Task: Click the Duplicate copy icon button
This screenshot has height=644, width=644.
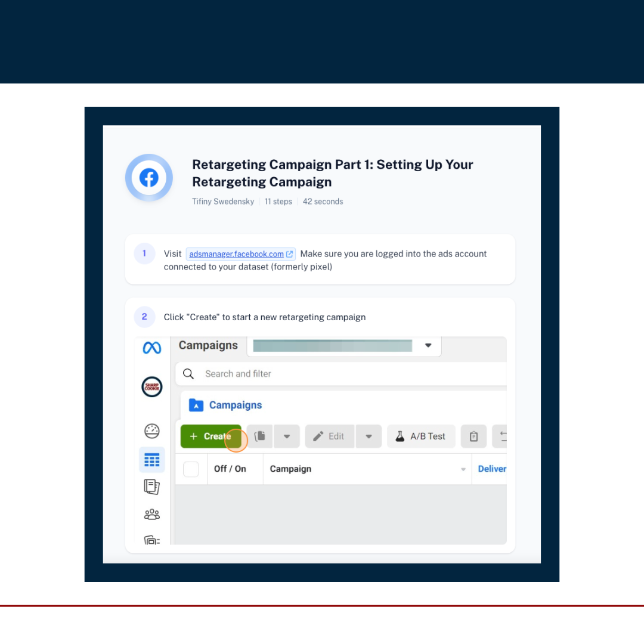Action: pyautogui.click(x=259, y=436)
